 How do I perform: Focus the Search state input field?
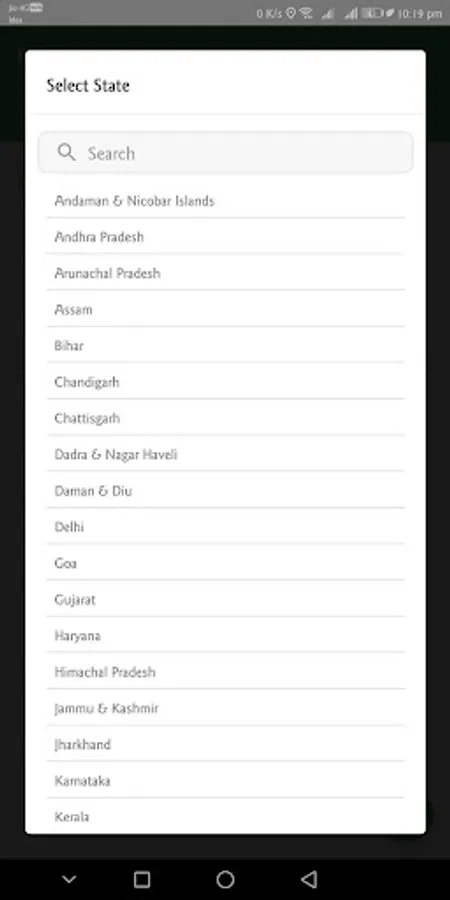[x=225, y=153]
